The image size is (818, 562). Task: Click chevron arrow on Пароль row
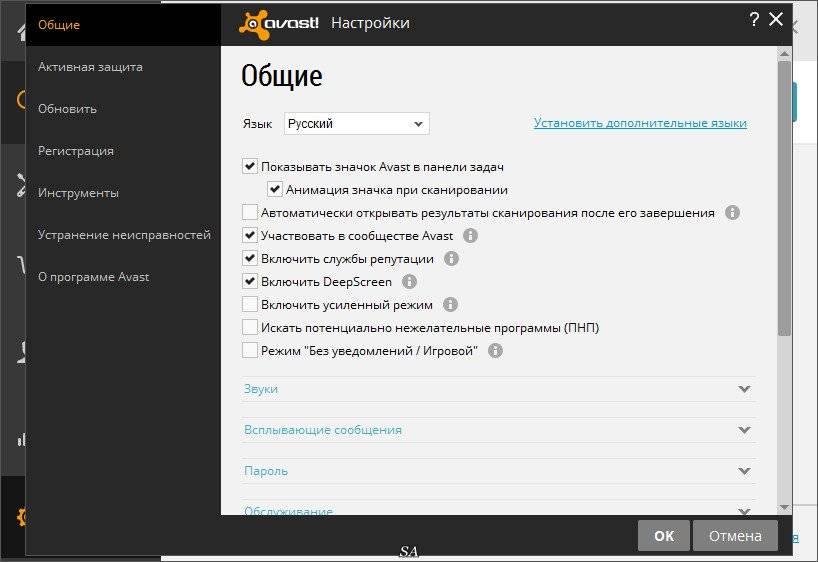click(x=744, y=471)
